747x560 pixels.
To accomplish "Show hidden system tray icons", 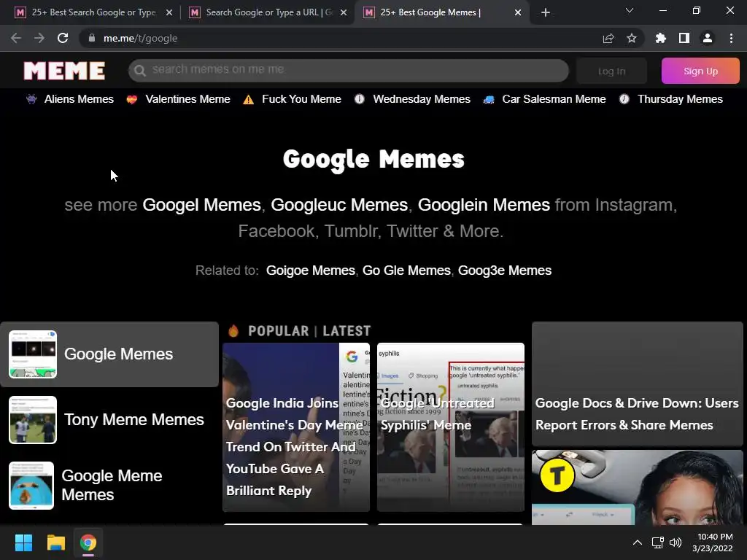I will [x=637, y=542].
